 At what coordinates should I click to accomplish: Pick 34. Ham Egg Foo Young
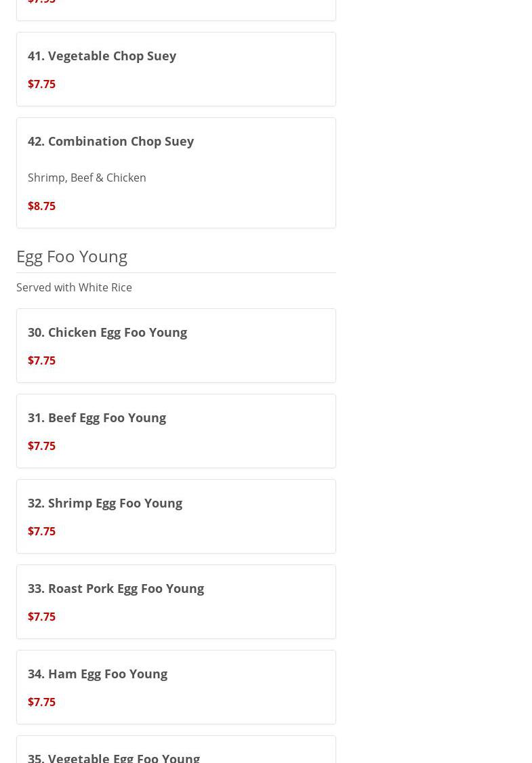[x=98, y=674]
